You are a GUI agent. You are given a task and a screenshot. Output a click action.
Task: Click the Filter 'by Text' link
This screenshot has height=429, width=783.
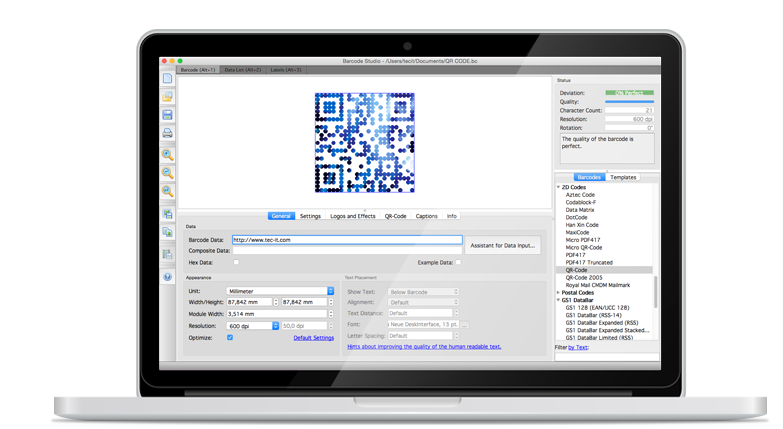pyautogui.click(x=578, y=348)
